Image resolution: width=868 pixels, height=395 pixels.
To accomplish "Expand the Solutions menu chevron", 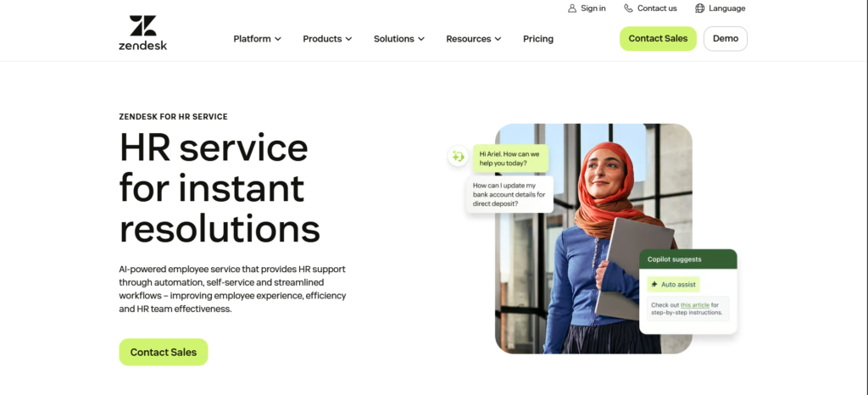I will 421,39.
